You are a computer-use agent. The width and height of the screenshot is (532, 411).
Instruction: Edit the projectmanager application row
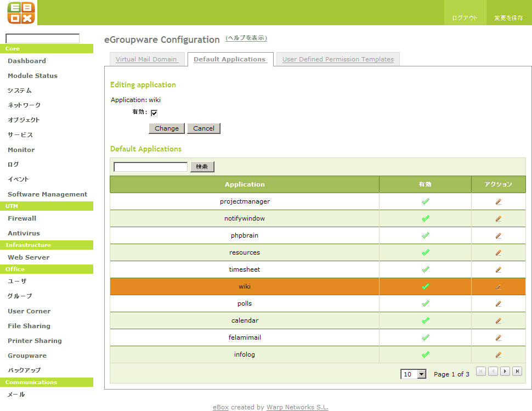pyautogui.click(x=498, y=201)
